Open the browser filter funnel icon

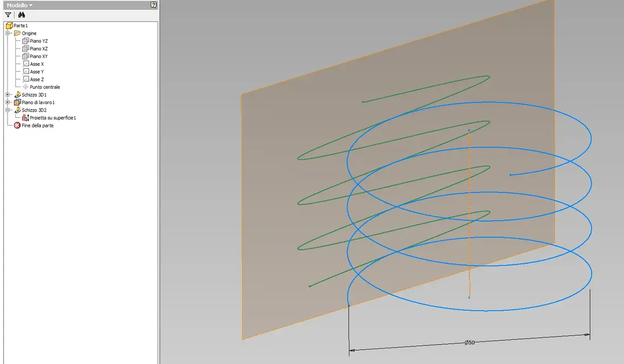[8, 15]
